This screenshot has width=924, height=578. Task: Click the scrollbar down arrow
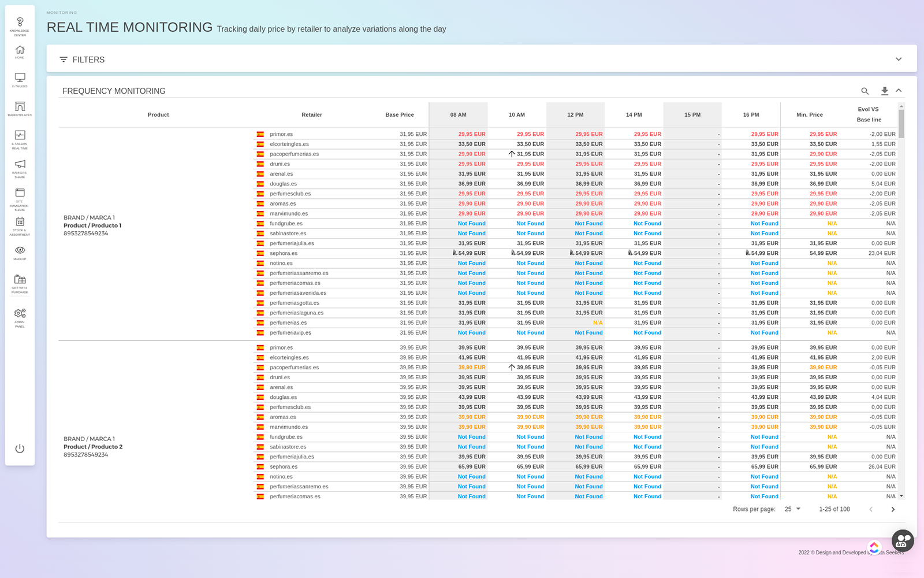(901, 496)
